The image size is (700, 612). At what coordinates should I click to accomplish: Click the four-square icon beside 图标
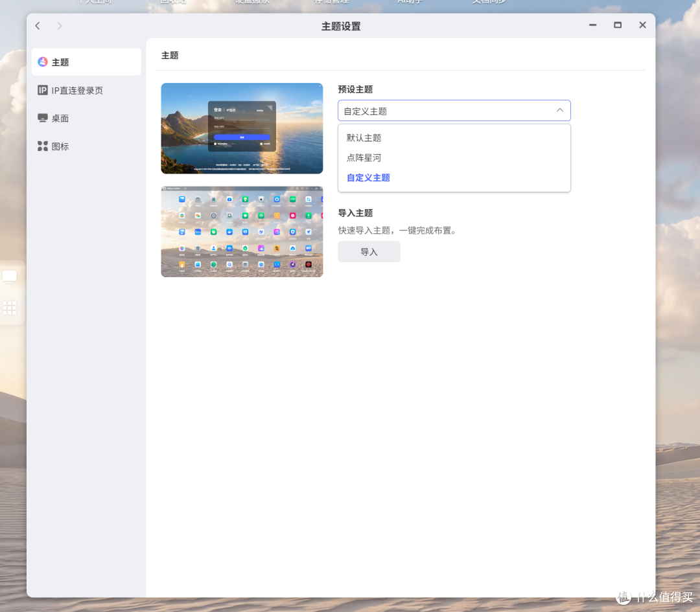pyautogui.click(x=43, y=146)
